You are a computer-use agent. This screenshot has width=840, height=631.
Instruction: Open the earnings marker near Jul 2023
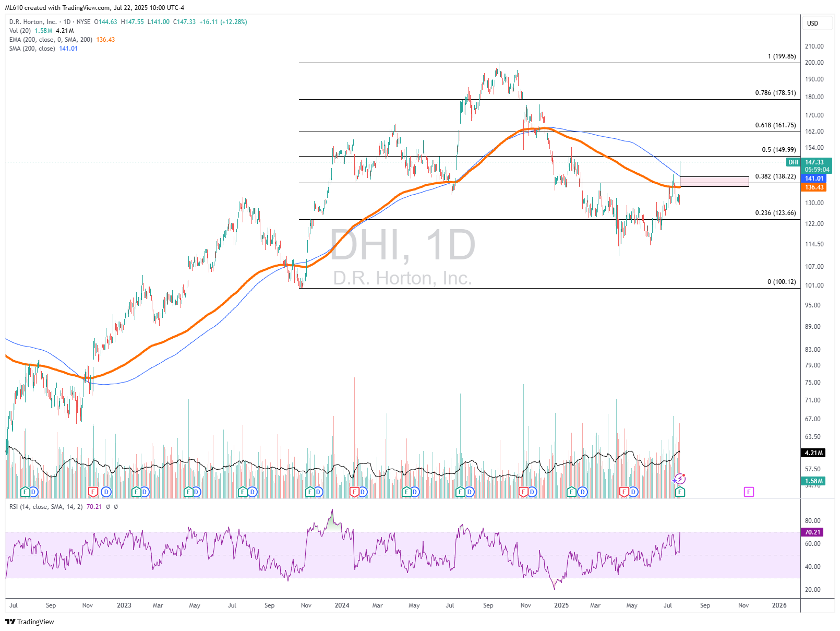tap(243, 492)
